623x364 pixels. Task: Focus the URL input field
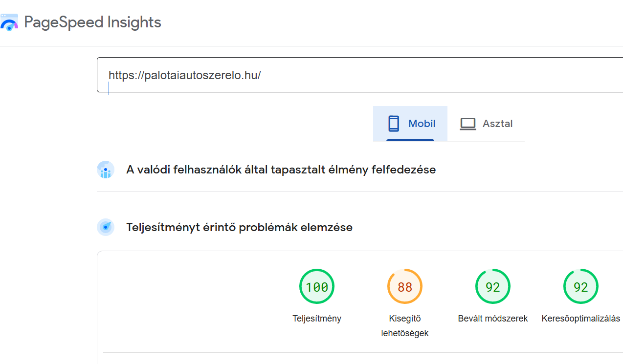coord(342,75)
